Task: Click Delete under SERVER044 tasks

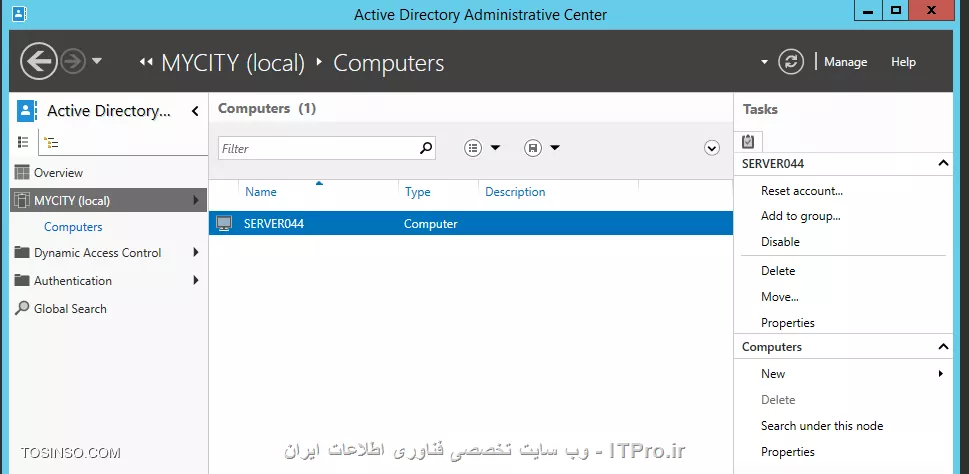Action: [778, 271]
